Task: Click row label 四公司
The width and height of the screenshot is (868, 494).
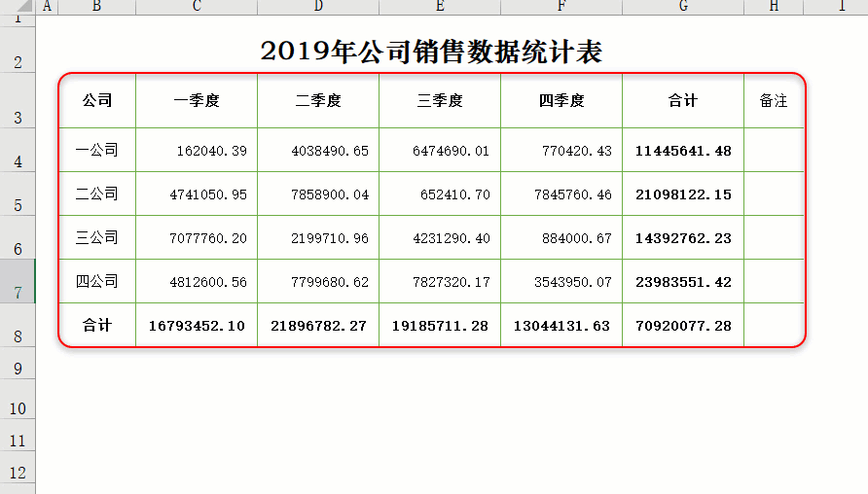Action: tap(97, 281)
